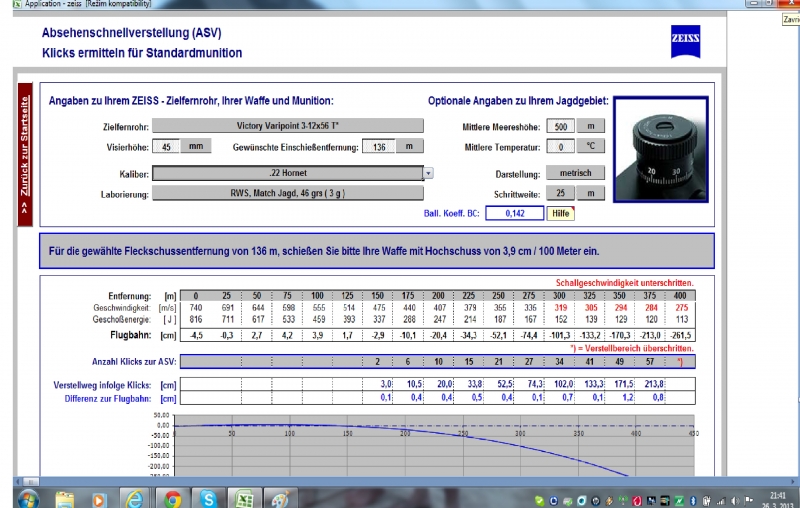Screen dimensions: 800x508
Task: Click the power plug tray icon
Action: pos(707,501)
